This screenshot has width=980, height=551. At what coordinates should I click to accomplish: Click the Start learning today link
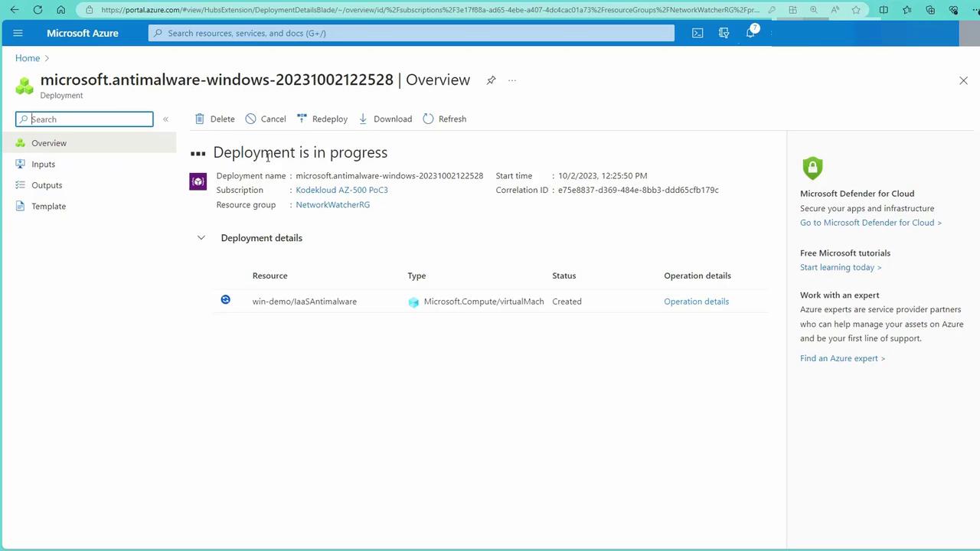point(841,267)
